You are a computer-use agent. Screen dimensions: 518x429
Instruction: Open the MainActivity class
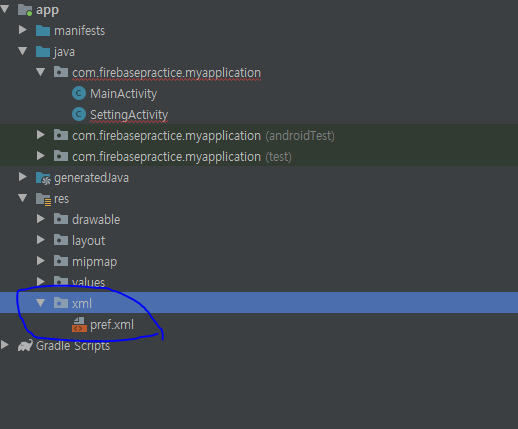pos(123,94)
